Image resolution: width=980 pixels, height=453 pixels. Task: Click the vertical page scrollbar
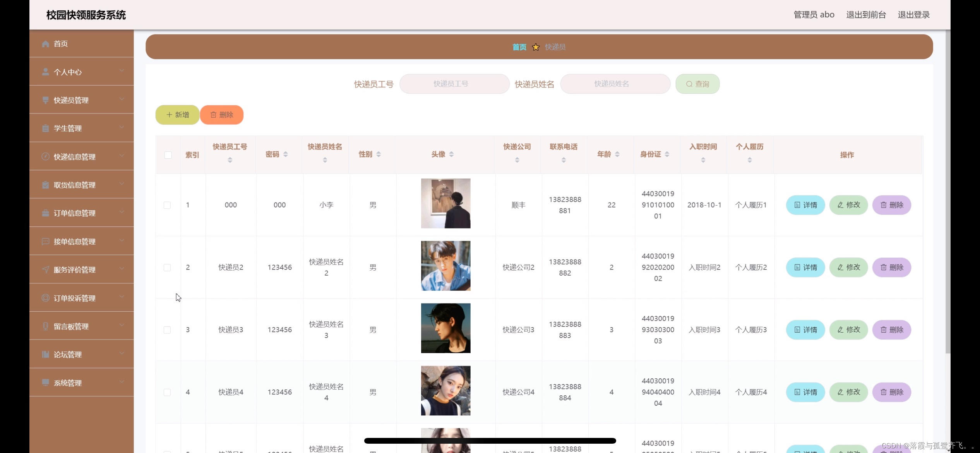(x=948, y=192)
